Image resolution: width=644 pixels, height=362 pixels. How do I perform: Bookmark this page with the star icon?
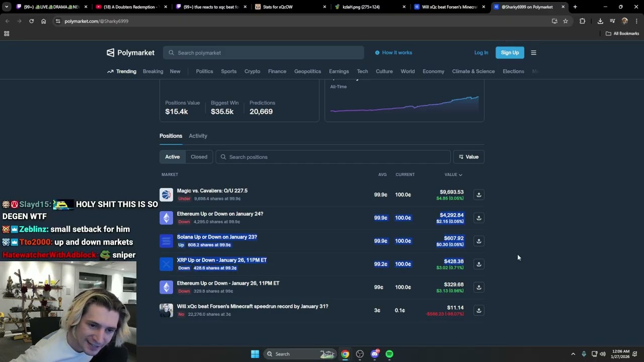[566, 21]
